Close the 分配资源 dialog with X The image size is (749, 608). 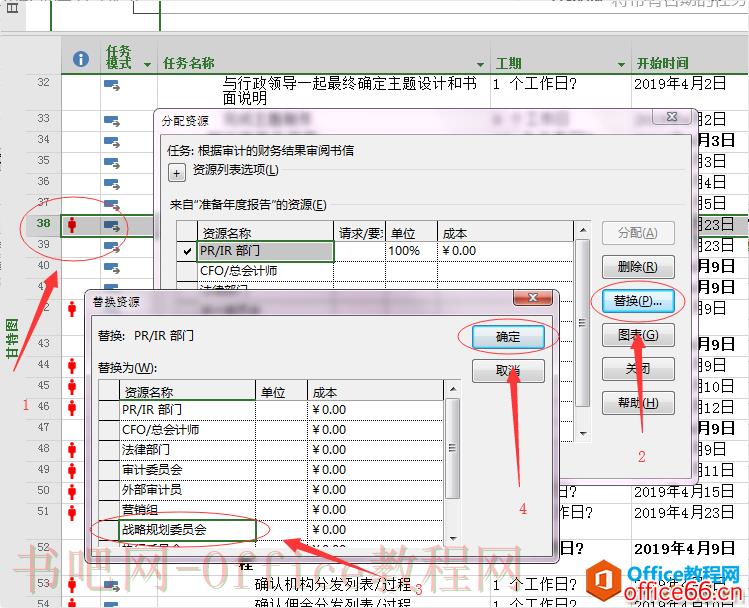pyautogui.click(x=672, y=117)
